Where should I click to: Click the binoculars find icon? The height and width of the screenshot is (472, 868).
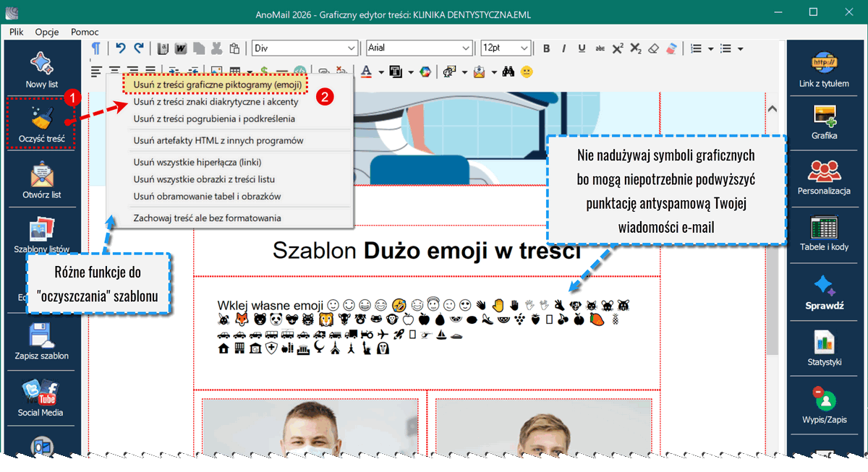[509, 72]
